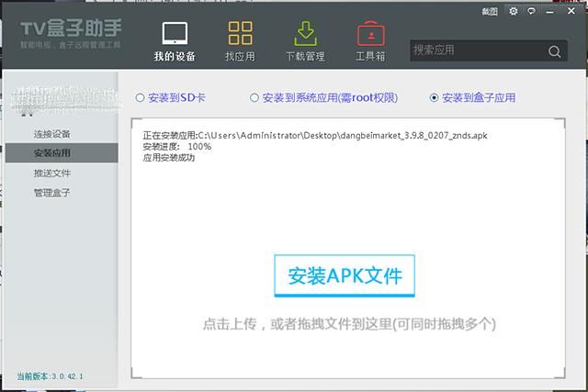Select 安装应用 in the sidebar
The width and height of the screenshot is (588, 392).
[62, 153]
